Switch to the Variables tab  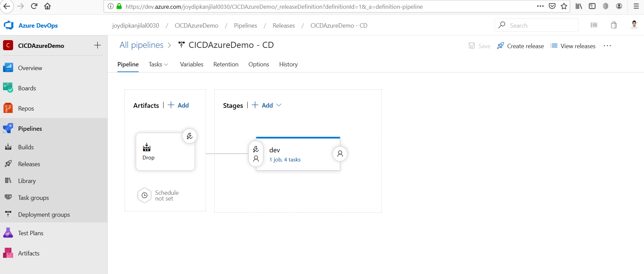pyautogui.click(x=192, y=64)
